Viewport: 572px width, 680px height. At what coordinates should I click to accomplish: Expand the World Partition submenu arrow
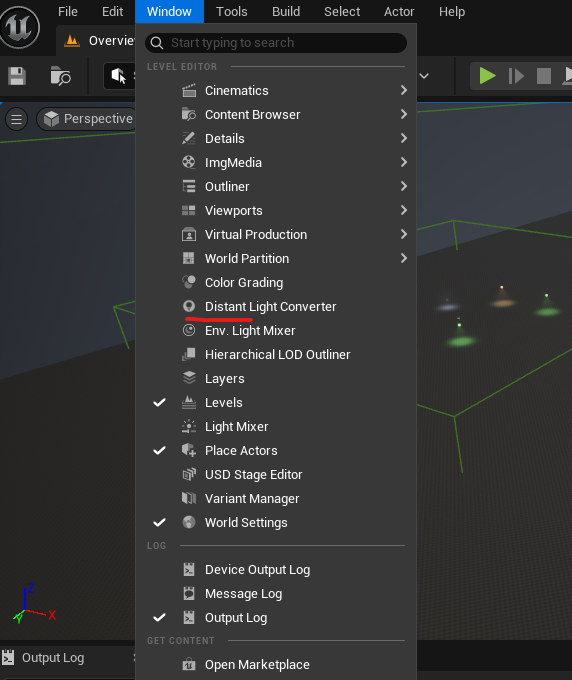point(404,258)
